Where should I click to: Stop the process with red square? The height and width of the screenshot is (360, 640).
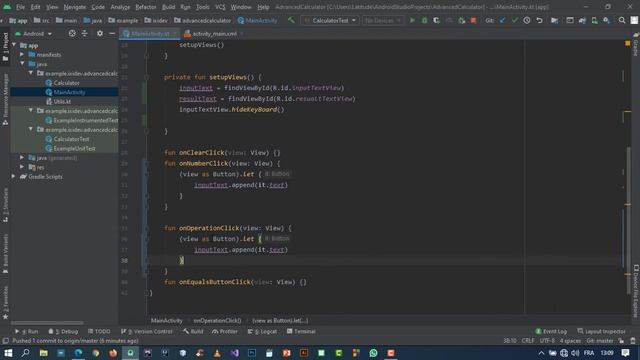click(x=473, y=20)
